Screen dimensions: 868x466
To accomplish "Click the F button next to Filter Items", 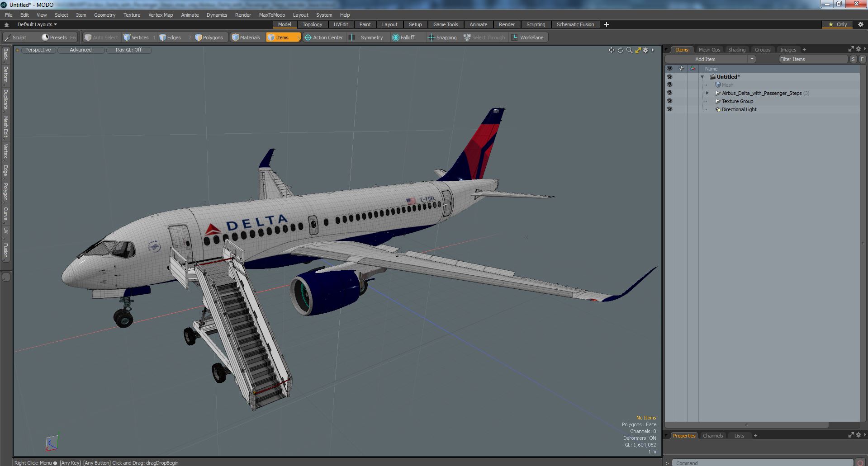I will (862, 59).
